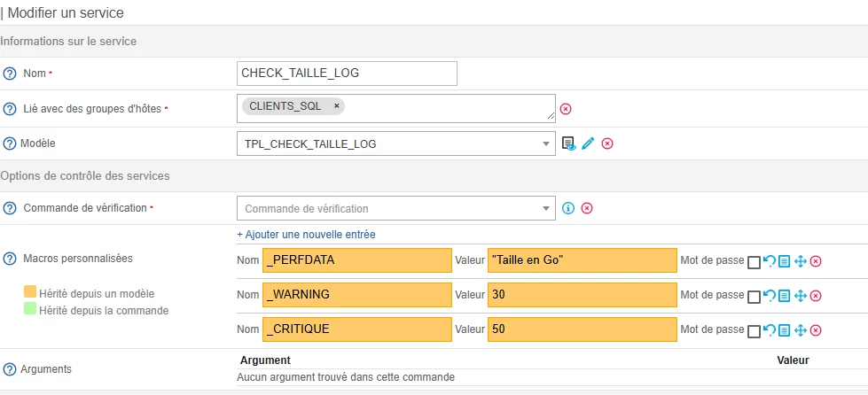Click the view template icon next to Modèle
Image resolution: width=868 pixels, height=395 pixels.
pyautogui.click(x=569, y=143)
